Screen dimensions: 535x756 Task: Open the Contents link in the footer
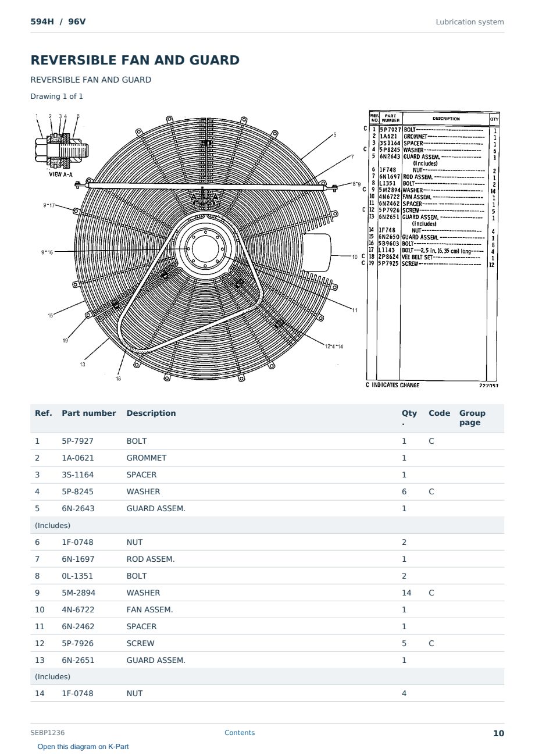tap(240, 733)
